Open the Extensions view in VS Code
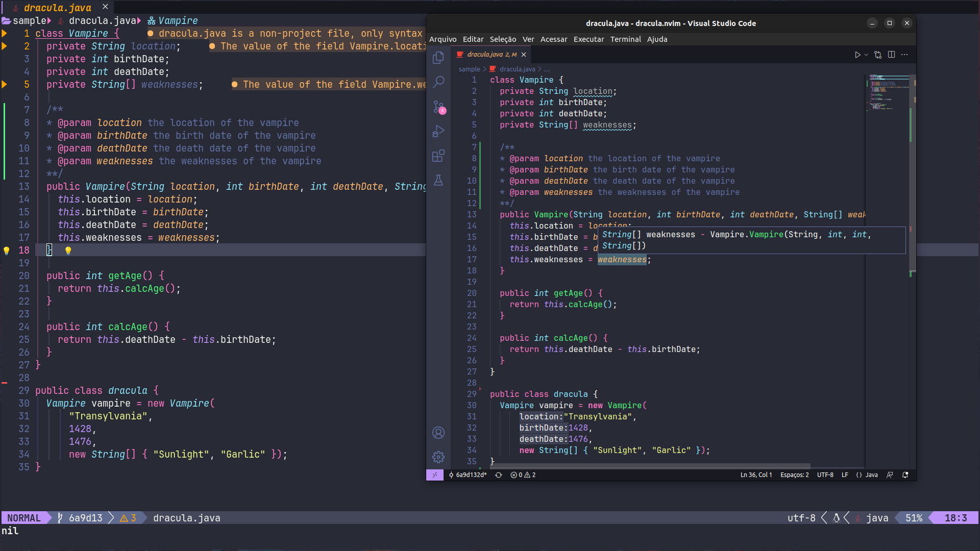This screenshot has width=980, height=551. pos(438,156)
